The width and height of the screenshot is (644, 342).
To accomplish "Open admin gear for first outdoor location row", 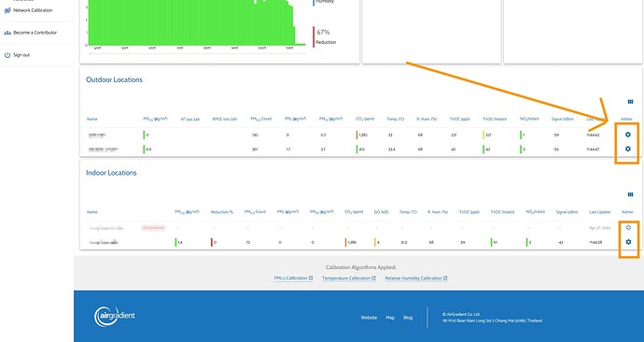I will [627, 135].
